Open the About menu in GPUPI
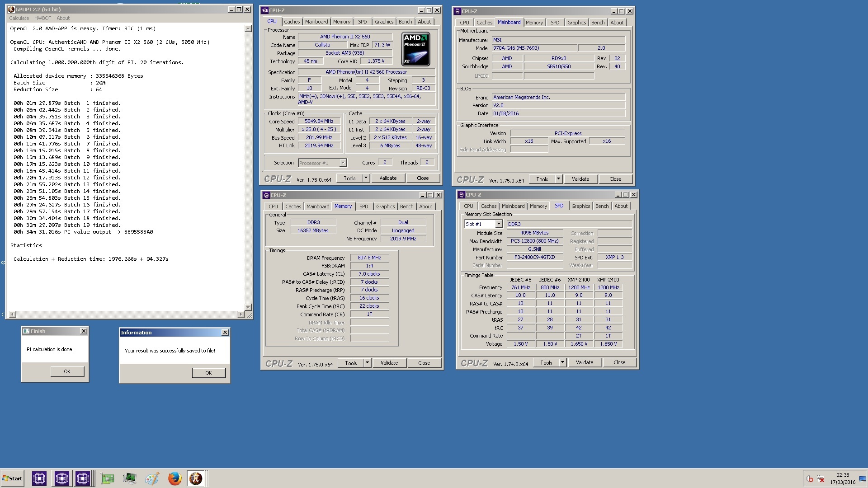The height and width of the screenshot is (488, 868). pos(63,19)
